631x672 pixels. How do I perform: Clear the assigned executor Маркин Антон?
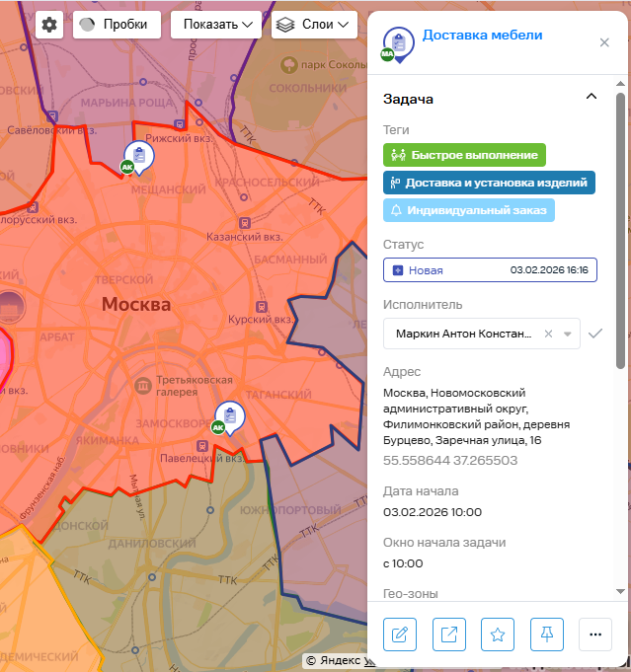pos(549,334)
